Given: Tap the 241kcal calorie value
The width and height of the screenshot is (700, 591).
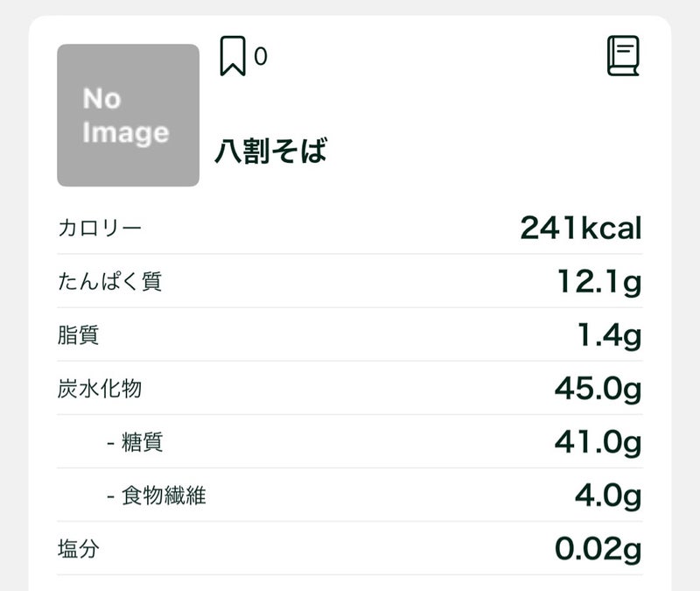Looking at the screenshot, I should pos(581,229).
